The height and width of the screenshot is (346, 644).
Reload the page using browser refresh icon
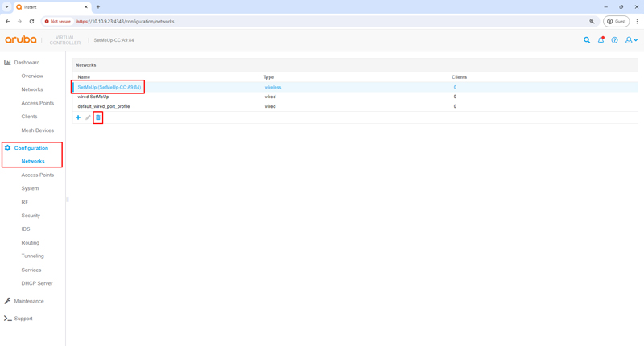(31, 22)
